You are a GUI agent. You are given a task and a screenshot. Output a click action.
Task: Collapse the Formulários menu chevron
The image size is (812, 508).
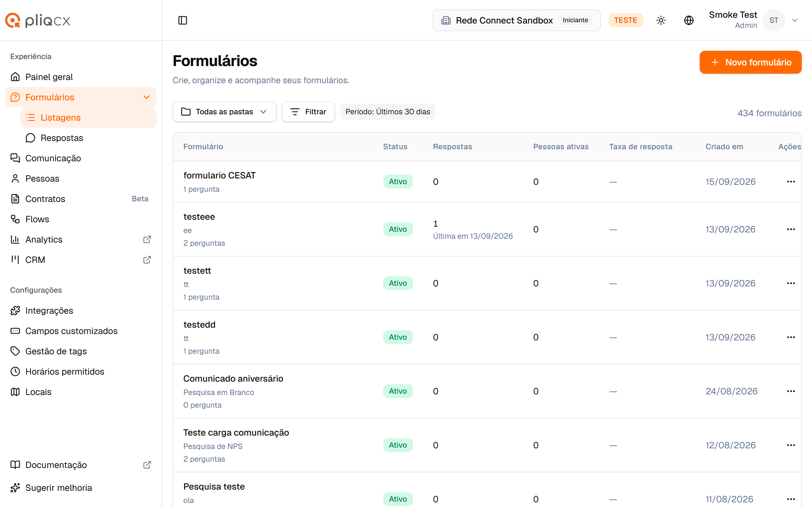coord(146,97)
